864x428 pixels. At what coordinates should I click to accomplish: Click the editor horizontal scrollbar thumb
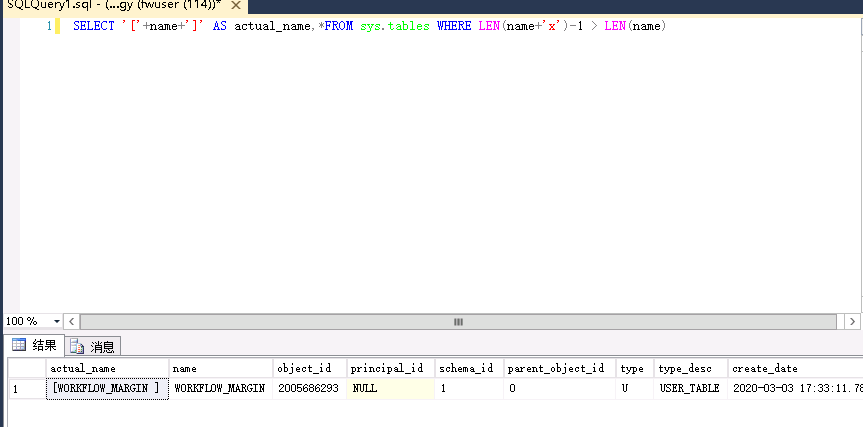(x=458, y=321)
